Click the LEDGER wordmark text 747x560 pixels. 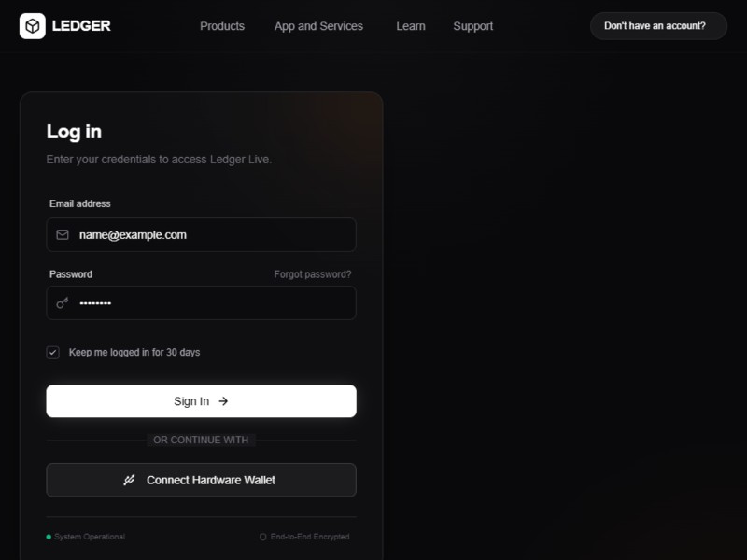pyautogui.click(x=82, y=26)
